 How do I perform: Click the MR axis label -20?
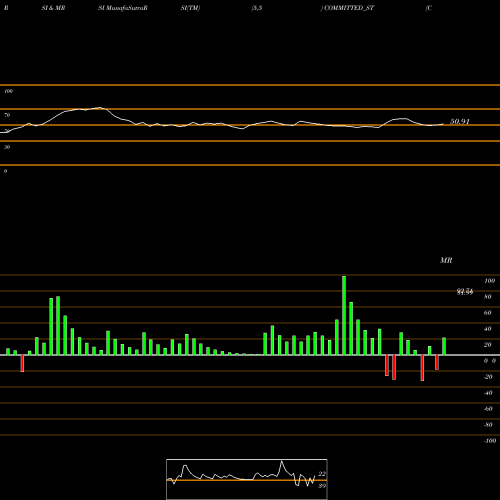click(488, 377)
